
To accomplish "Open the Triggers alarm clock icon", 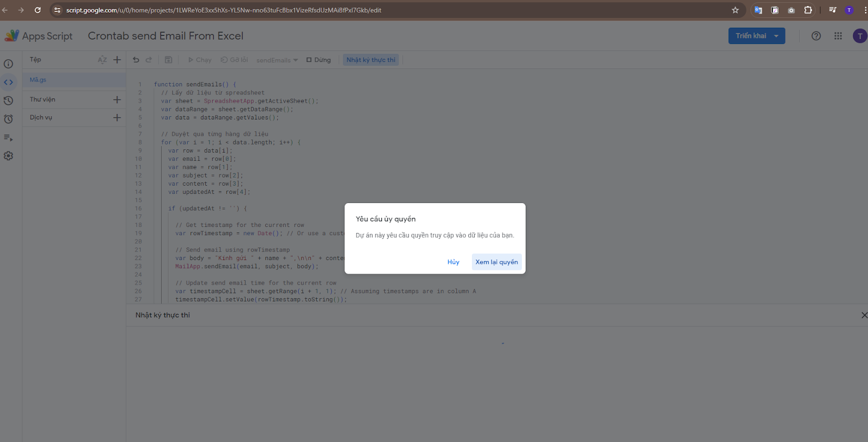I will tap(8, 119).
